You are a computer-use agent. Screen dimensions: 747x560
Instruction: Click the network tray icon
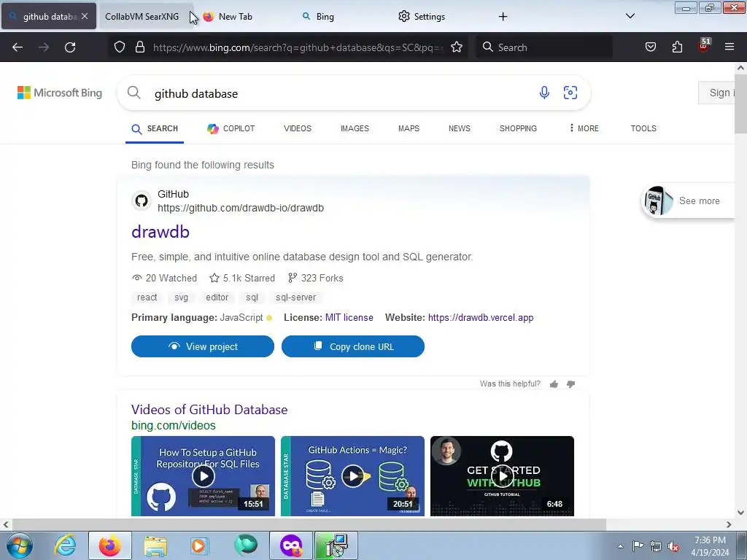pos(656,547)
